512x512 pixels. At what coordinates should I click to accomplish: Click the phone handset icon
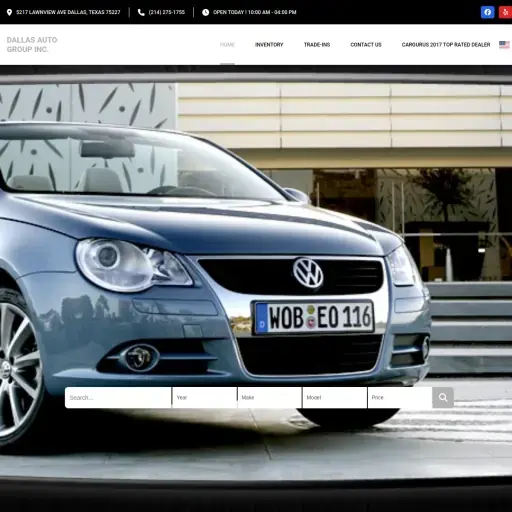click(141, 12)
